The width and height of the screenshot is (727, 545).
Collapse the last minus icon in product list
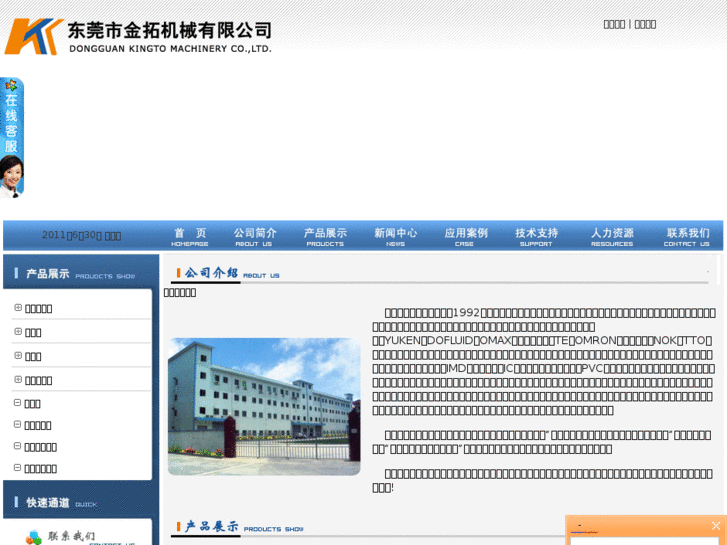(x=17, y=468)
